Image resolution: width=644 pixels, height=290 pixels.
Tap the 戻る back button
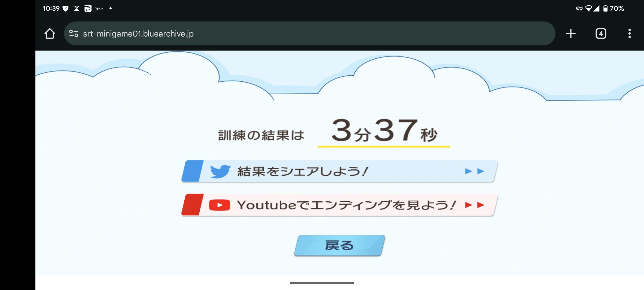point(339,245)
